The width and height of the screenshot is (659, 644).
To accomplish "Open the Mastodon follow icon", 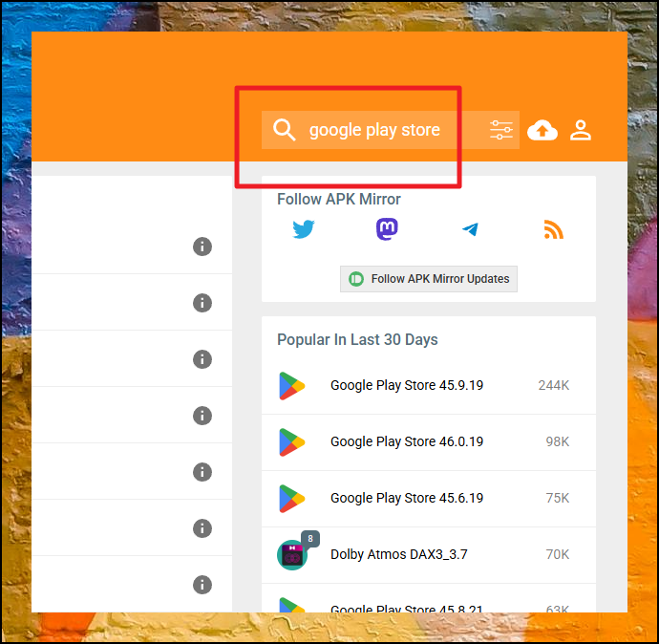I will [387, 229].
